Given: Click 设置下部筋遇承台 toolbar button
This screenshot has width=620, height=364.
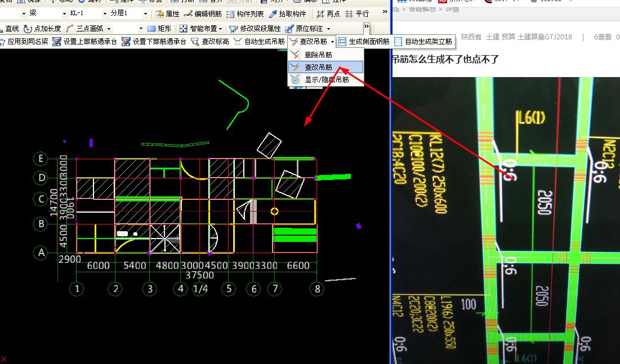Looking at the screenshot, I should tap(154, 42).
